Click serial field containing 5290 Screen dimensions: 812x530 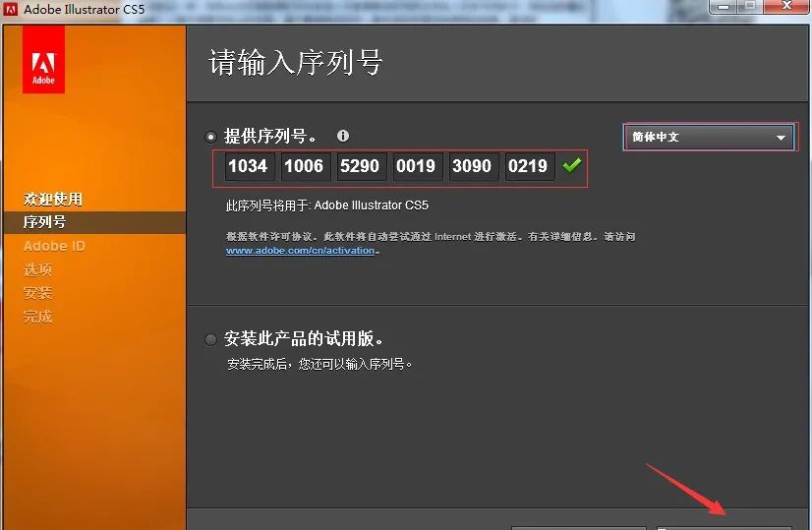[x=361, y=166]
